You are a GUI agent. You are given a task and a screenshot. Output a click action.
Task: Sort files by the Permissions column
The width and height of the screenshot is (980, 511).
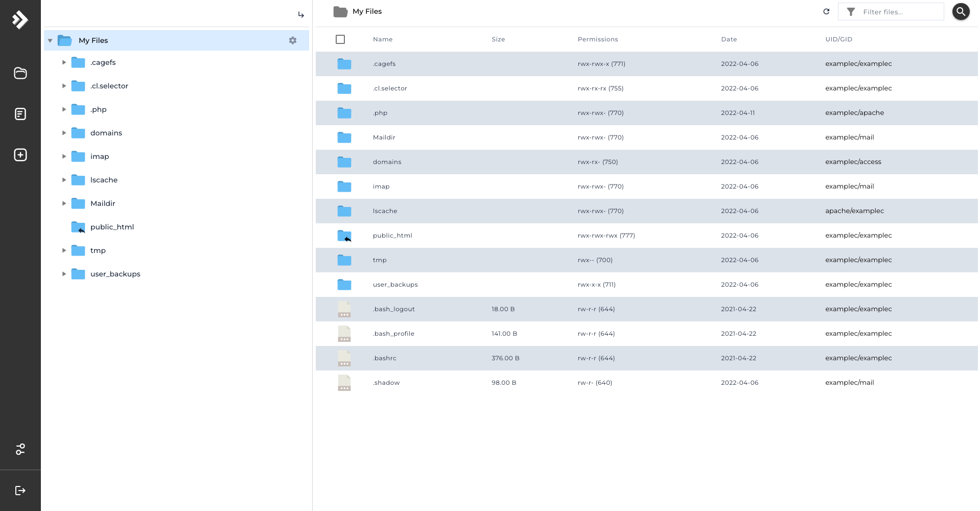pyautogui.click(x=598, y=39)
